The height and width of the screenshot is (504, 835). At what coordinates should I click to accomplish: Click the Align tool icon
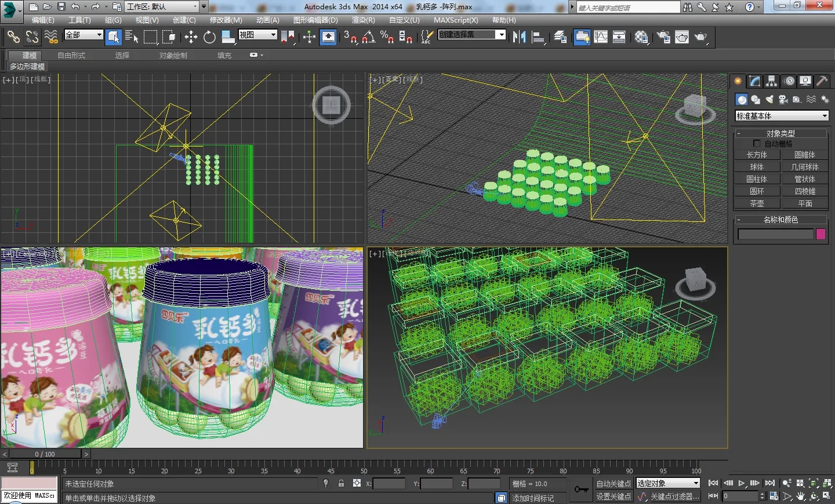[x=538, y=37]
